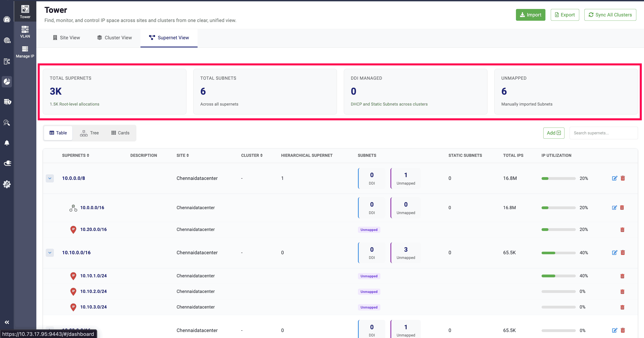
Task: Click the Search supernets input field
Action: pos(603,133)
